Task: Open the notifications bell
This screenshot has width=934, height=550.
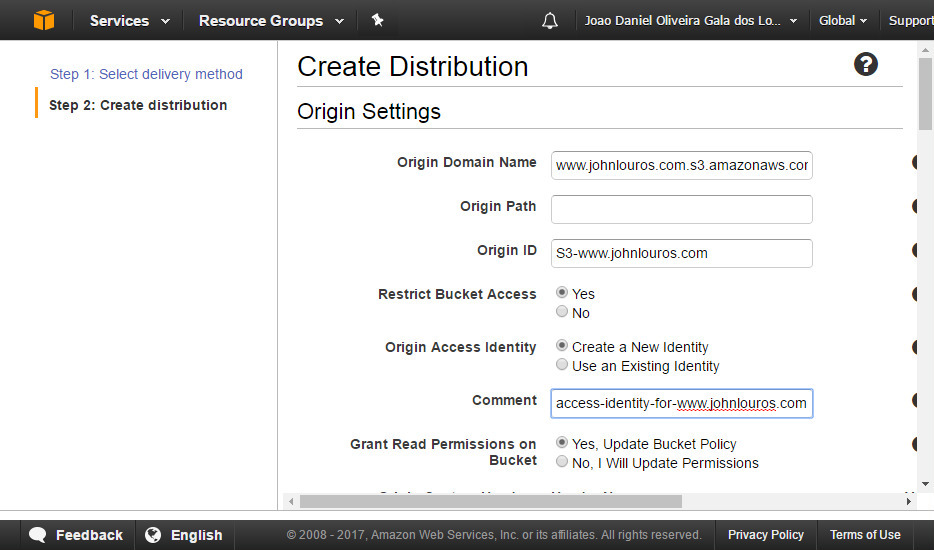Action: click(550, 21)
